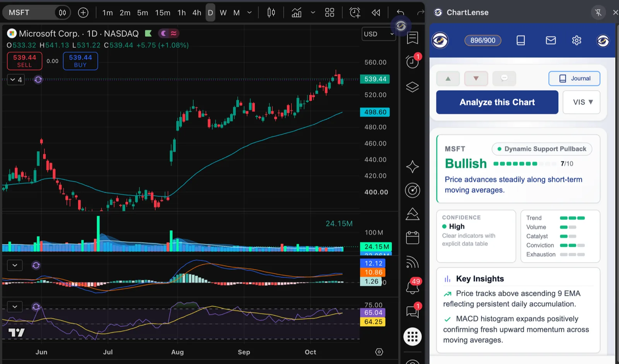Screen dimensions: 619x364
Task: Click Analyze this Chart button
Action: [497, 102]
